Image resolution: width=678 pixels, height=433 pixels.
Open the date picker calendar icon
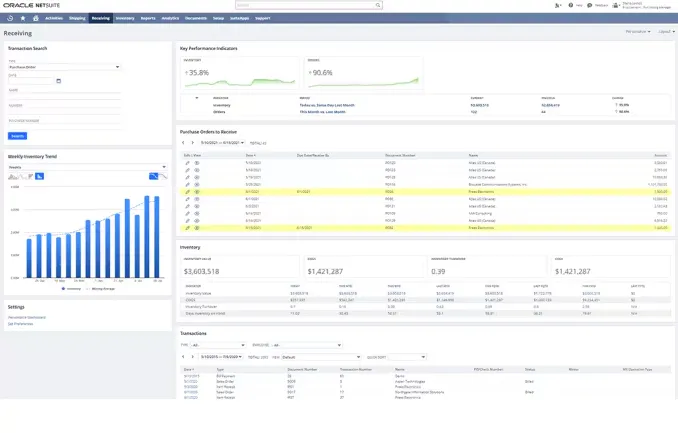(x=60, y=81)
